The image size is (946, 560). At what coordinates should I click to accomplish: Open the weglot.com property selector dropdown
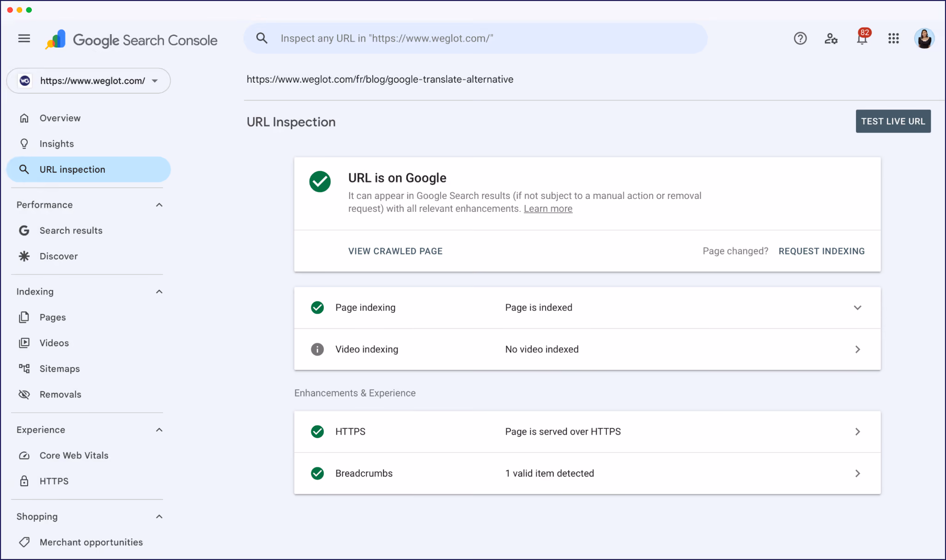89,81
